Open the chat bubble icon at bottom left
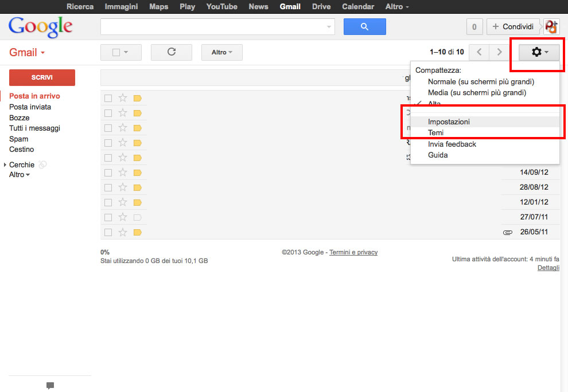568x392 pixels. click(50, 386)
